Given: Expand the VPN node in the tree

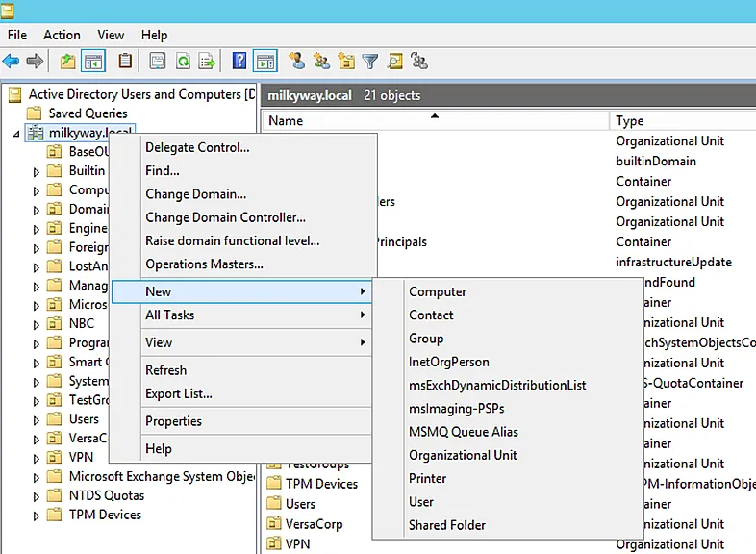Looking at the screenshot, I should [x=37, y=459].
